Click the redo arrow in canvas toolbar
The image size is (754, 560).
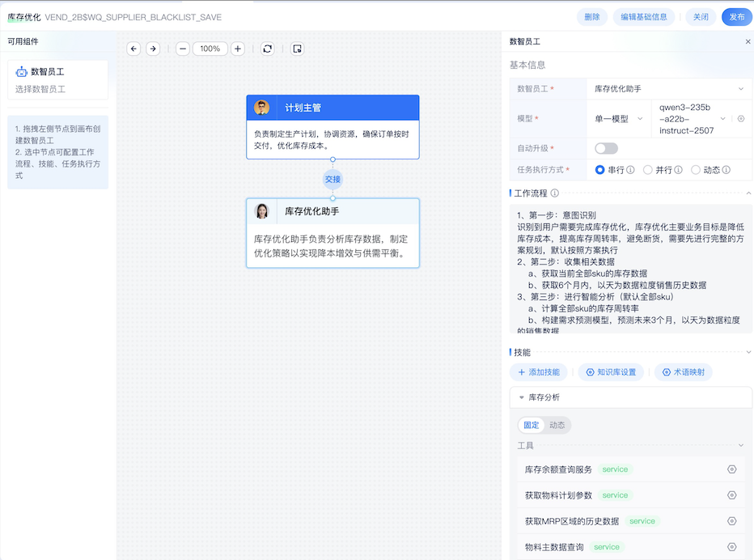point(153,49)
